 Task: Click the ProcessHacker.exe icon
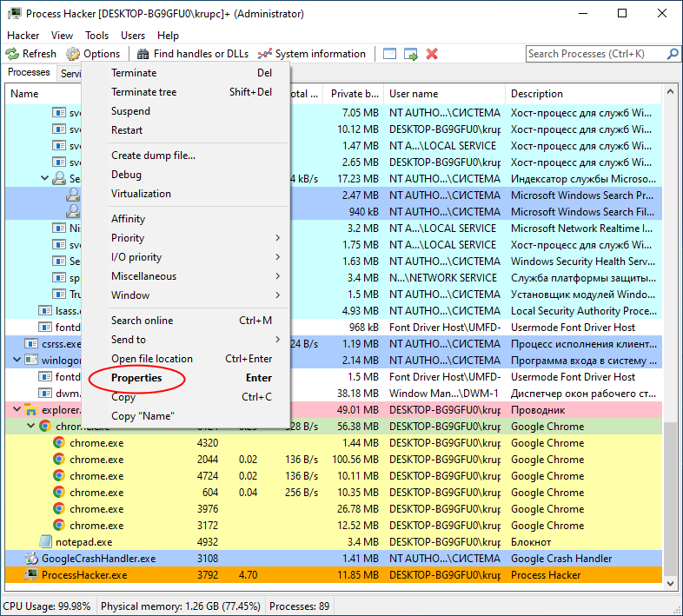coord(31,574)
